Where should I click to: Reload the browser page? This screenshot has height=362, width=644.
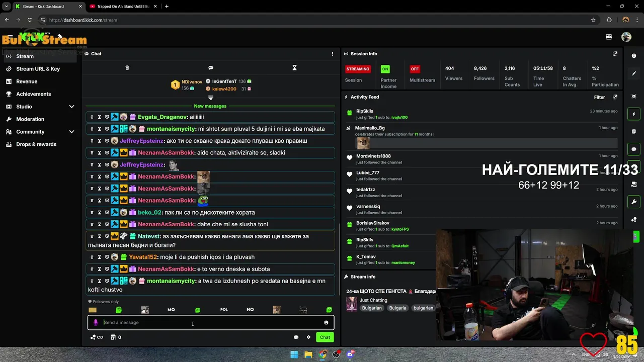click(x=30, y=20)
